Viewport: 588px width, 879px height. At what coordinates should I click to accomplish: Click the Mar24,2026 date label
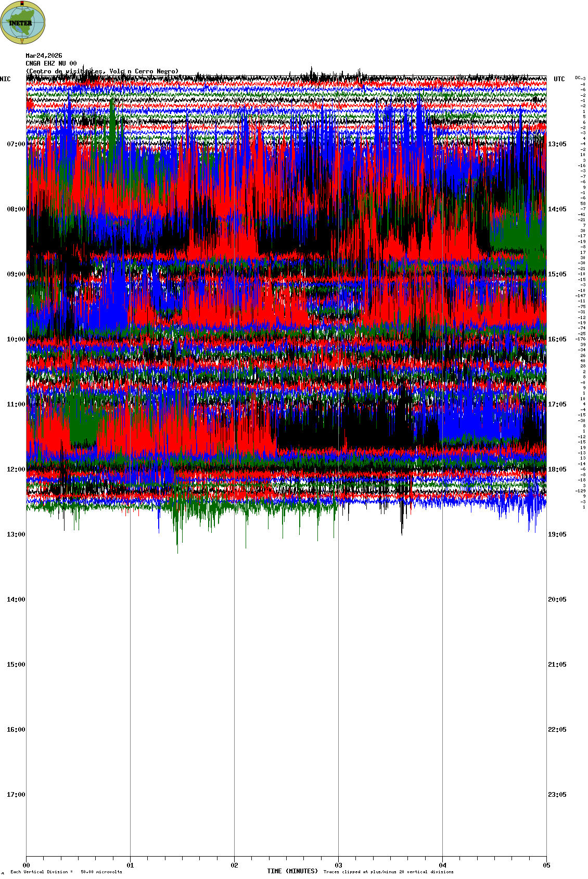(44, 56)
